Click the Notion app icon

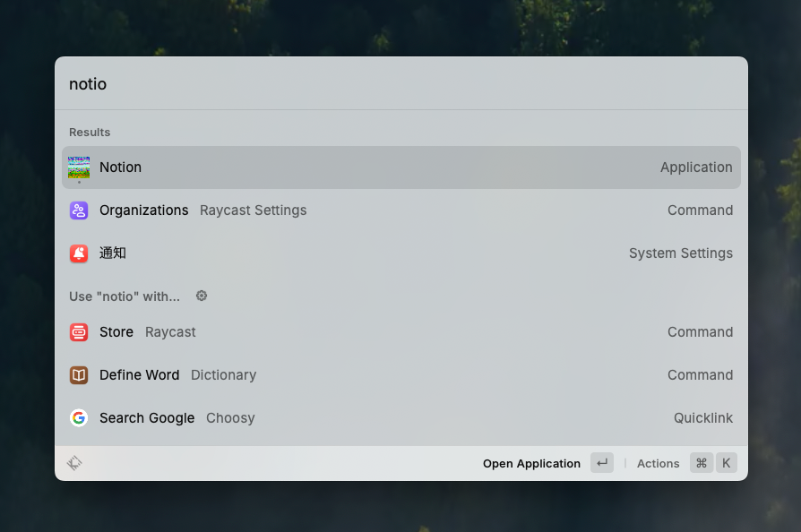pos(79,167)
